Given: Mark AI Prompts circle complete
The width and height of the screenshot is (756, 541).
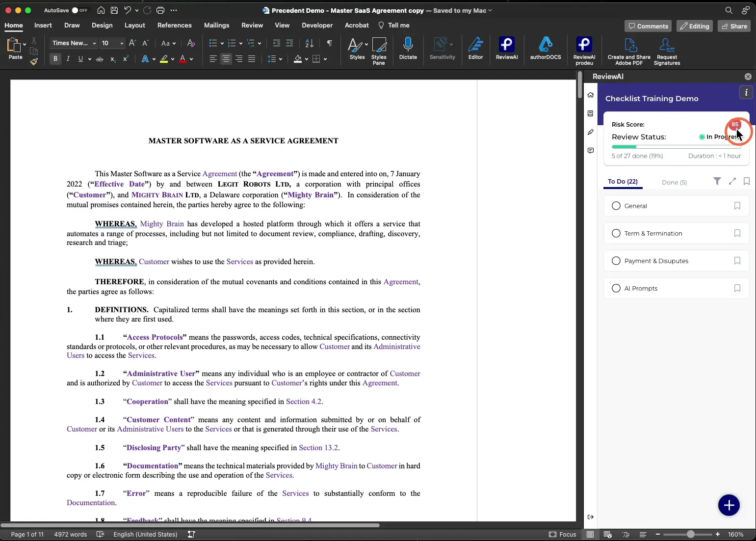Looking at the screenshot, I should 616,288.
